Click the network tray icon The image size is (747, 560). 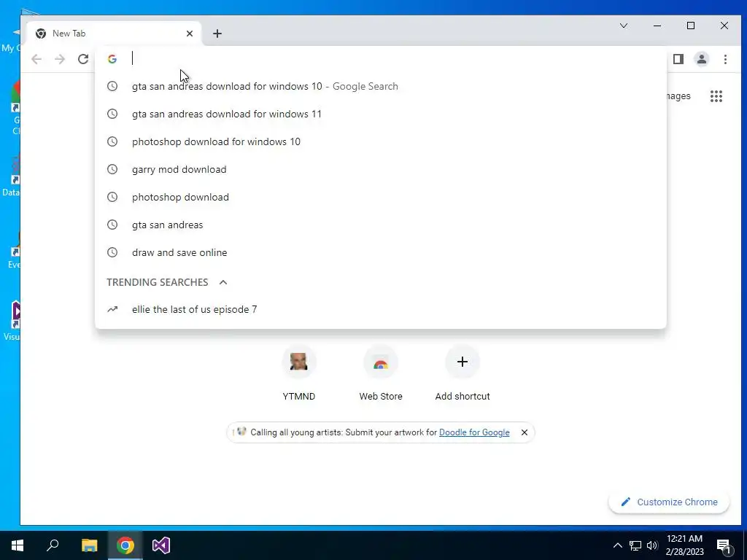coord(635,545)
